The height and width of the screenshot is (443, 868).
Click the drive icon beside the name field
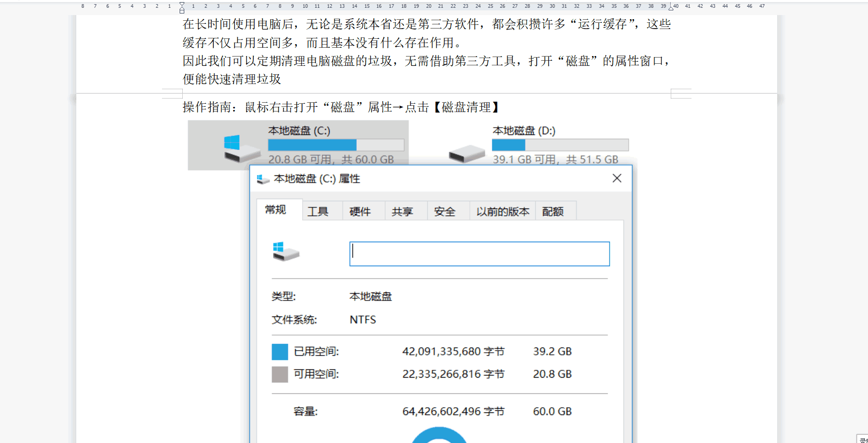286,252
